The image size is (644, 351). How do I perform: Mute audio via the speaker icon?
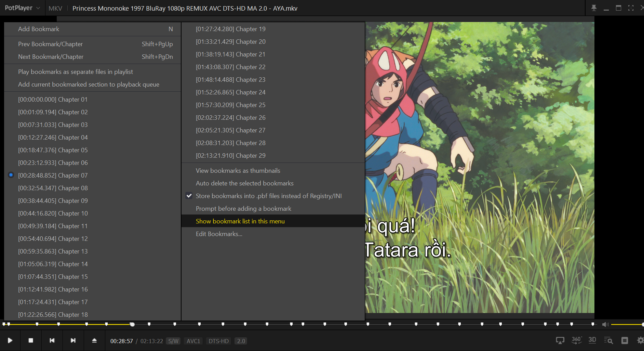605,324
